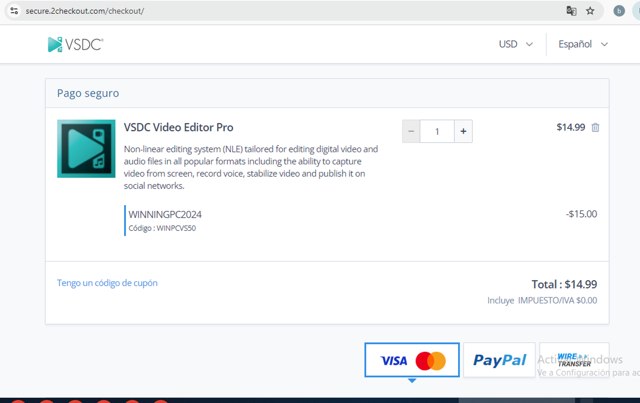Screen dimensions: 640x403
Task: Click the site info icon in address bar
Action: coord(14,11)
